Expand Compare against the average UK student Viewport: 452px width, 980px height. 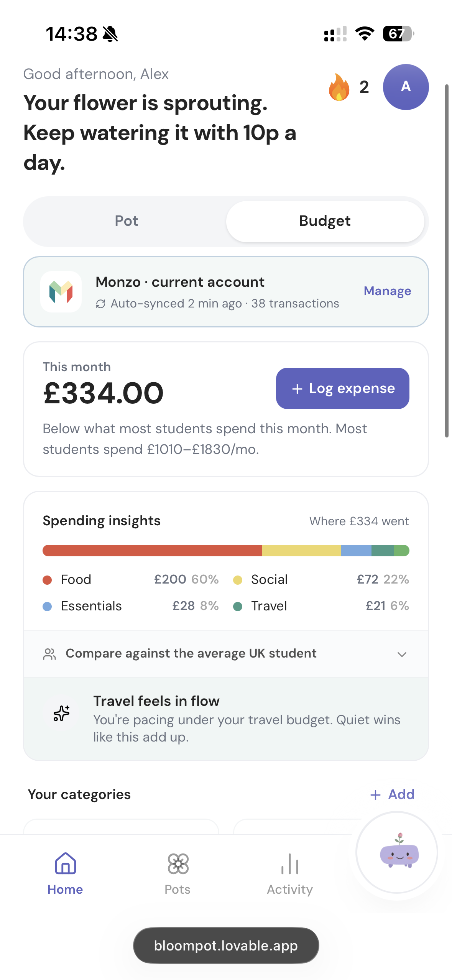pyautogui.click(x=226, y=654)
